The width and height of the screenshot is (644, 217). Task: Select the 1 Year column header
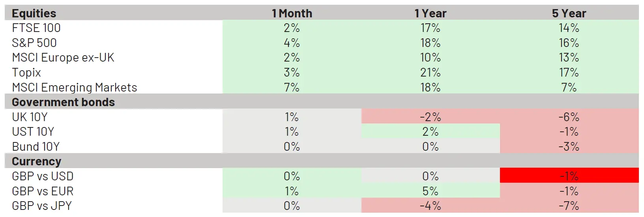click(x=430, y=13)
